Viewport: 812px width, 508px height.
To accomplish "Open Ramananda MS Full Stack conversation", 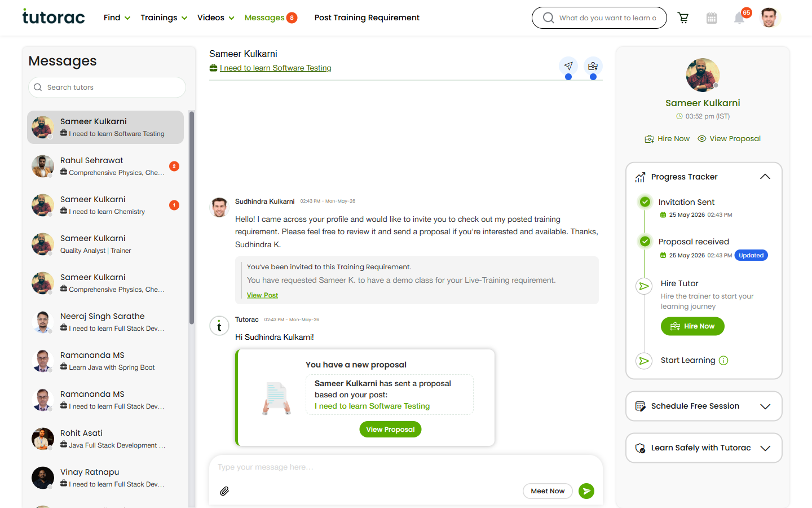I will (105, 400).
